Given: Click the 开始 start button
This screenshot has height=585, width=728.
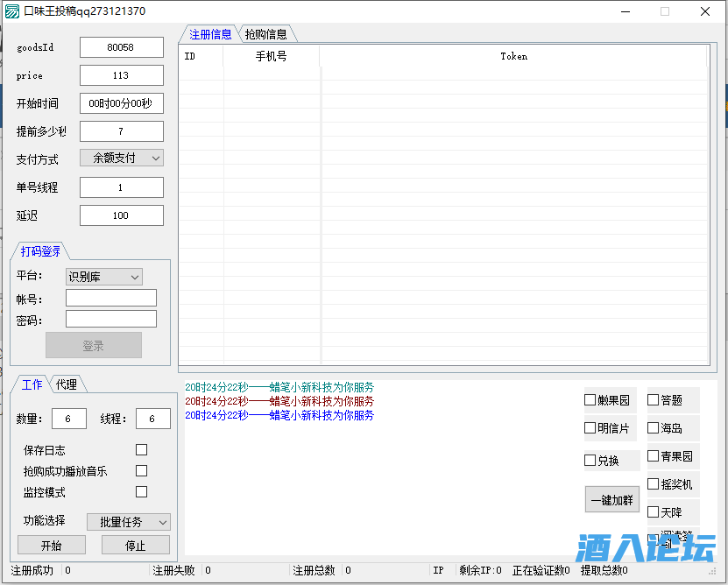Looking at the screenshot, I should point(51,544).
